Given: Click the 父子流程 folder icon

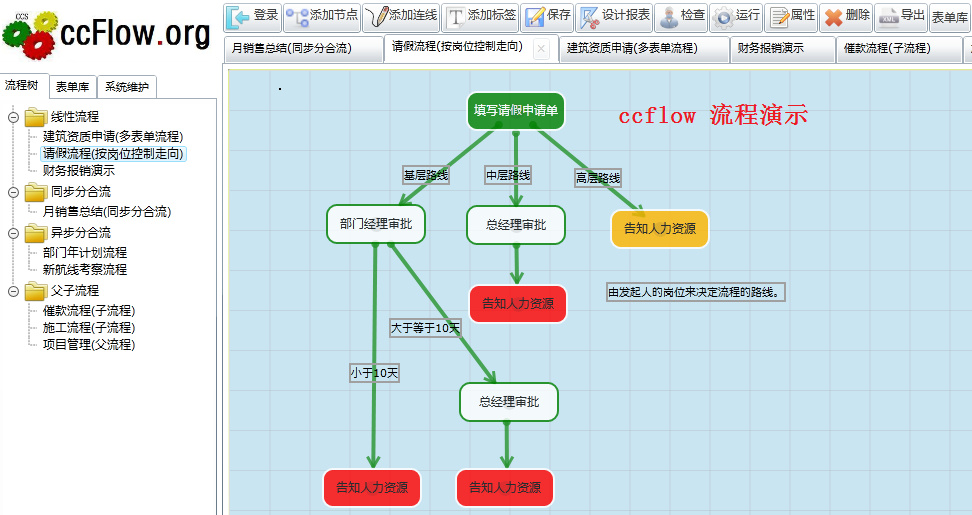Looking at the screenshot, I should pos(36,291).
